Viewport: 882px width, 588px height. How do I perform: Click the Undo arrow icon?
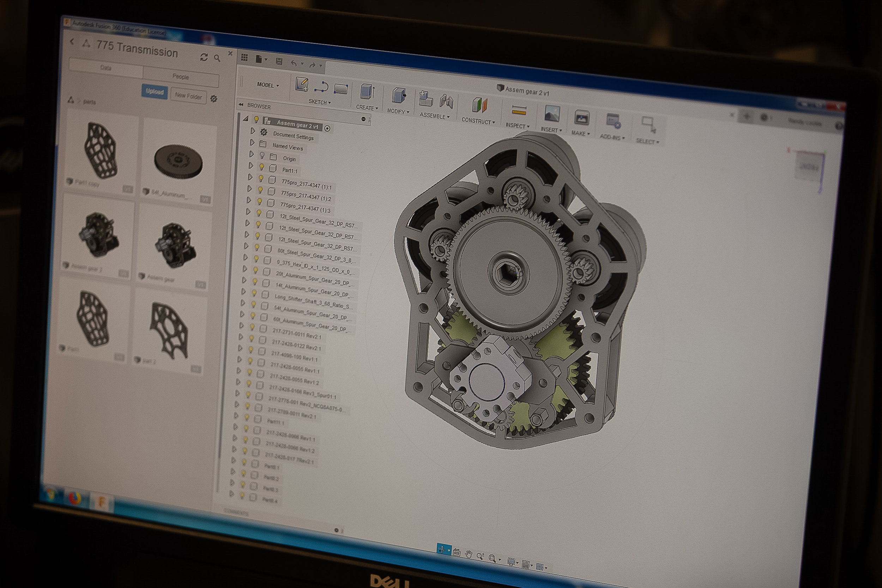pos(294,63)
